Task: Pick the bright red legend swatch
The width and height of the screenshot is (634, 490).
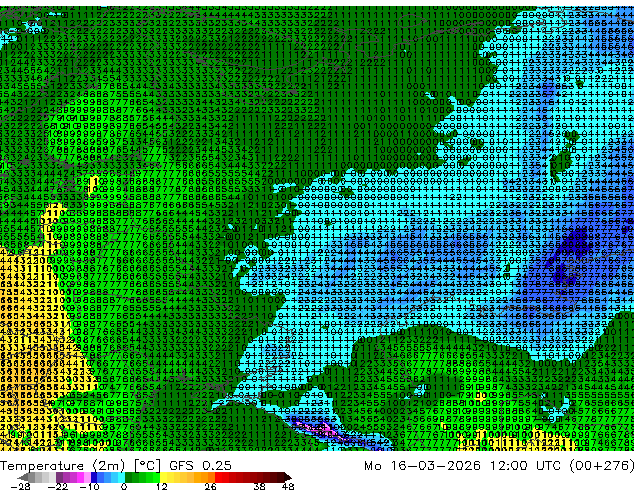Action: (218, 477)
